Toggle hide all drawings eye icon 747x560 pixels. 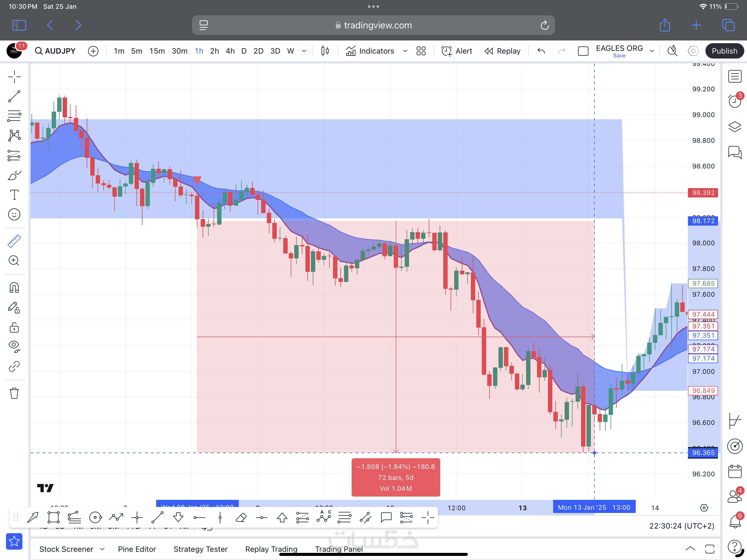coord(14,346)
